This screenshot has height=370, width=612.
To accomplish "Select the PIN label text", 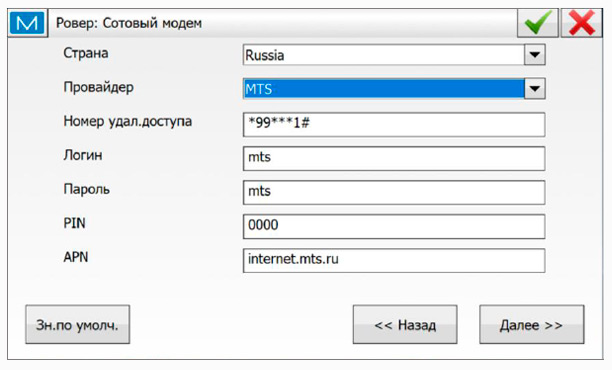I will [x=74, y=223].
